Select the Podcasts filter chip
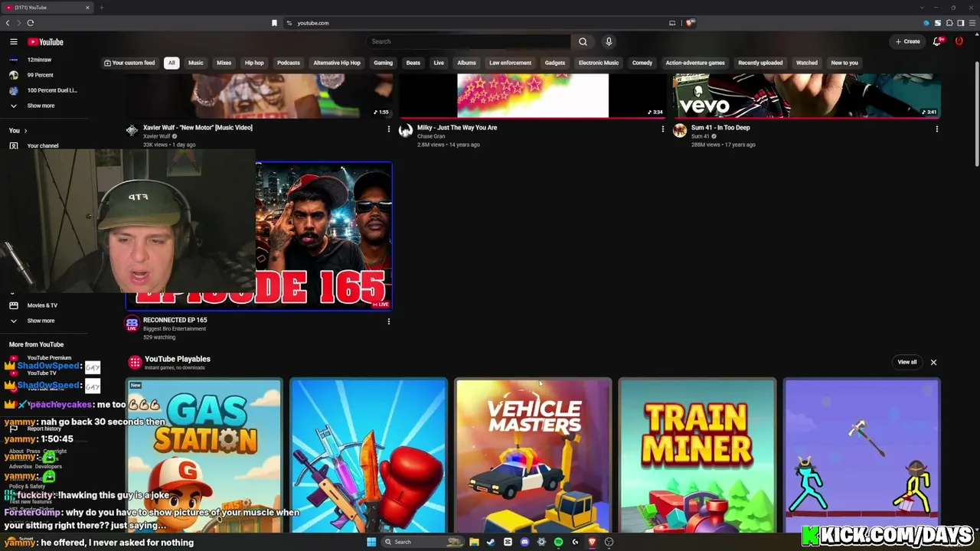 pyautogui.click(x=289, y=63)
